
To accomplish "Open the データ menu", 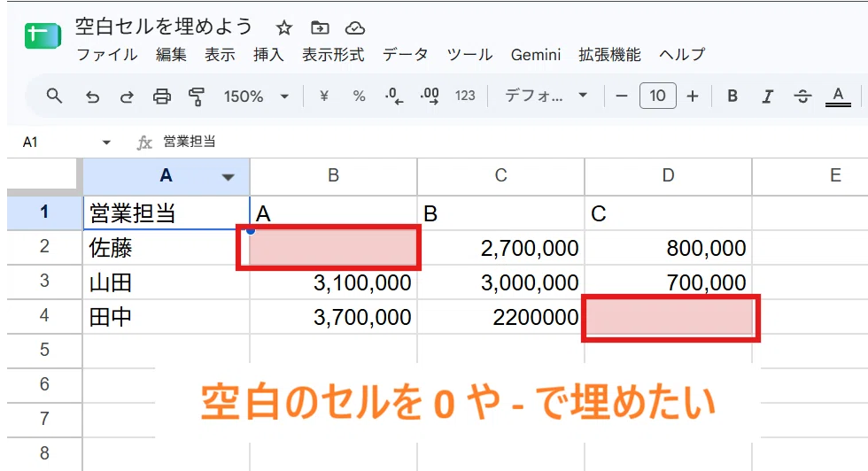I will [x=406, y=55].
